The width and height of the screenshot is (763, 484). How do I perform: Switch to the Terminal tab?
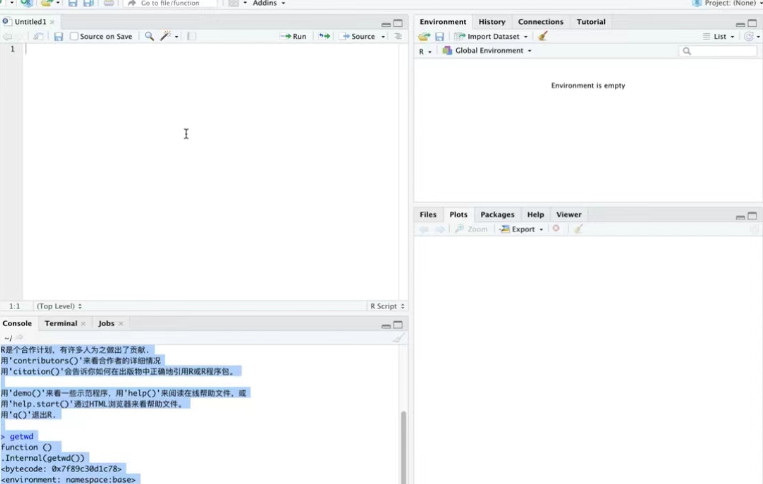61,323
